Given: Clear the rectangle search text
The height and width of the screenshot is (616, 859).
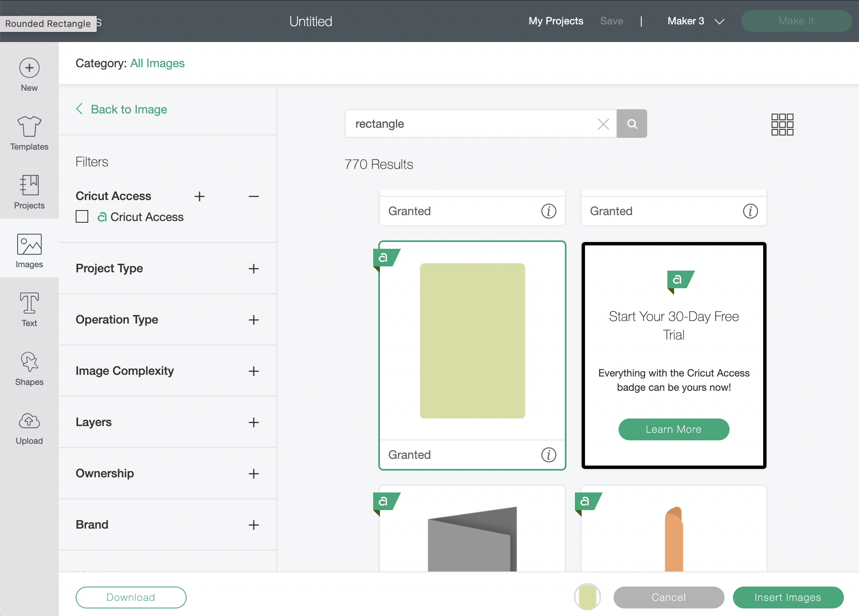Looking at the screenshot, I should click(603, 124).
